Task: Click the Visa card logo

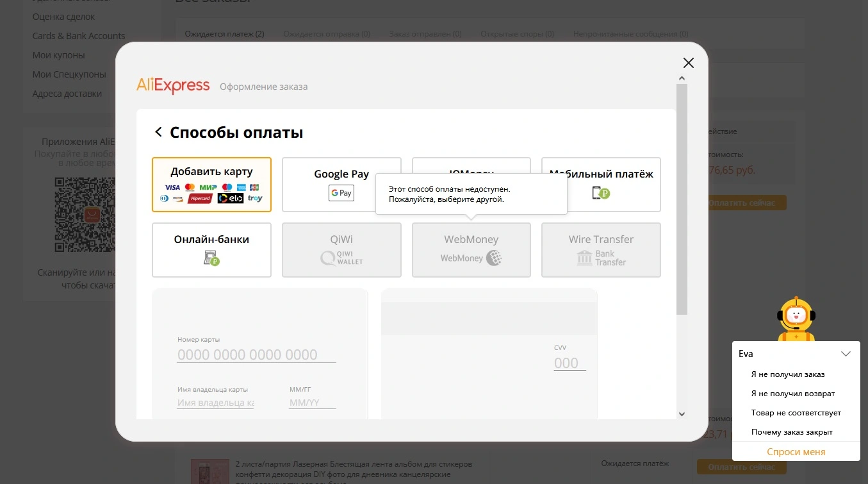Action: coord(172,188)
